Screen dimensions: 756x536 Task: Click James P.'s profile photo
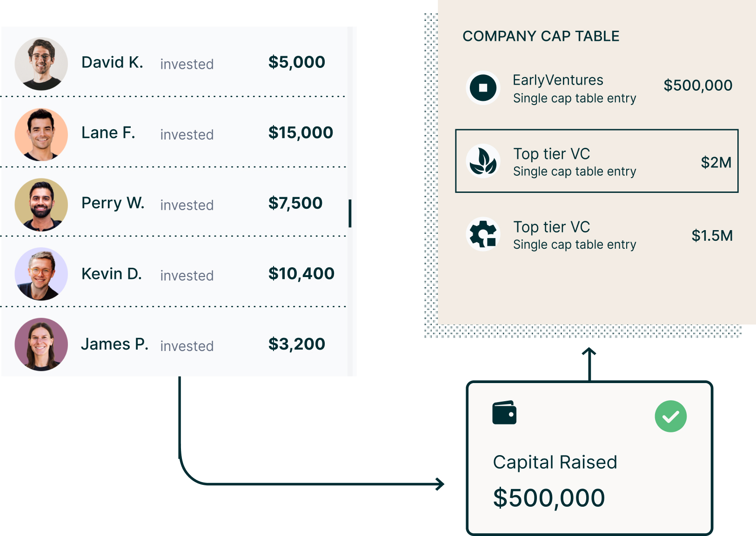pos(41,344)
